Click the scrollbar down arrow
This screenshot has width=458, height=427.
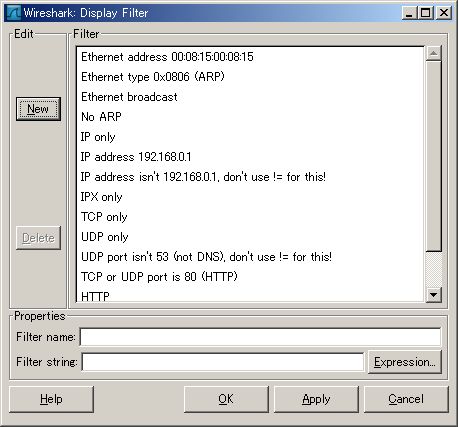point(434,295)
